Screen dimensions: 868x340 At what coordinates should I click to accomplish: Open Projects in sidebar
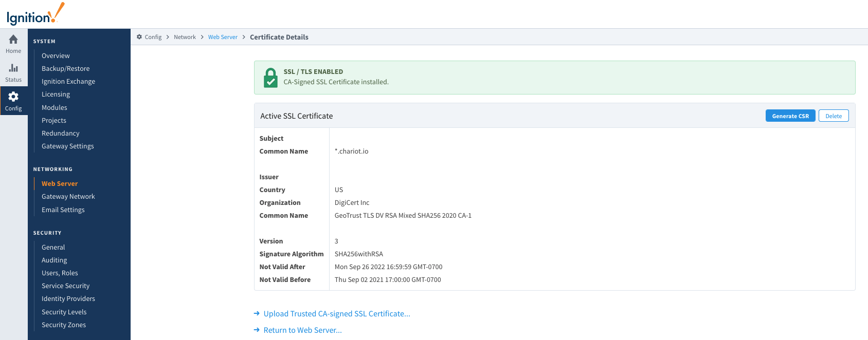(54, 120)
